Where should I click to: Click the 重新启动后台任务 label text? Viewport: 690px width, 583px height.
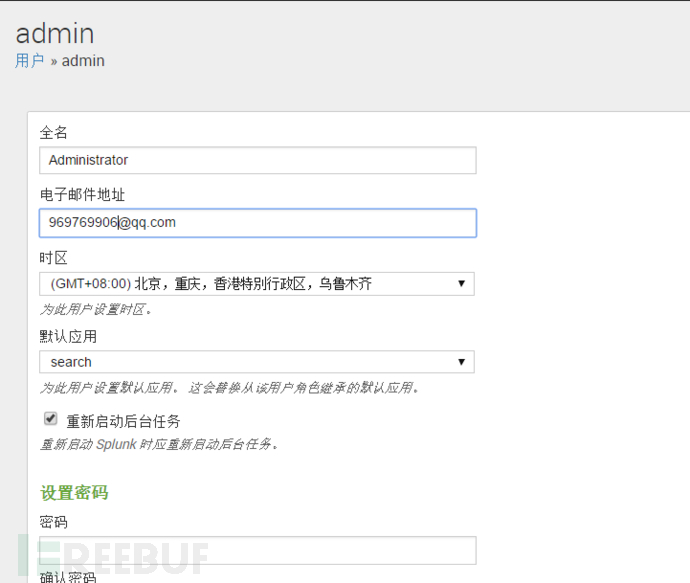click(x=123, y=422)
